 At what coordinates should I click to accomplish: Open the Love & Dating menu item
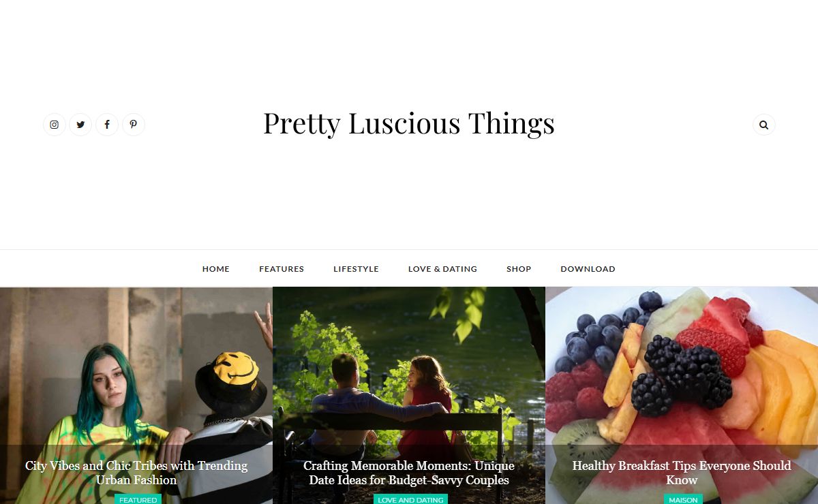442,269
